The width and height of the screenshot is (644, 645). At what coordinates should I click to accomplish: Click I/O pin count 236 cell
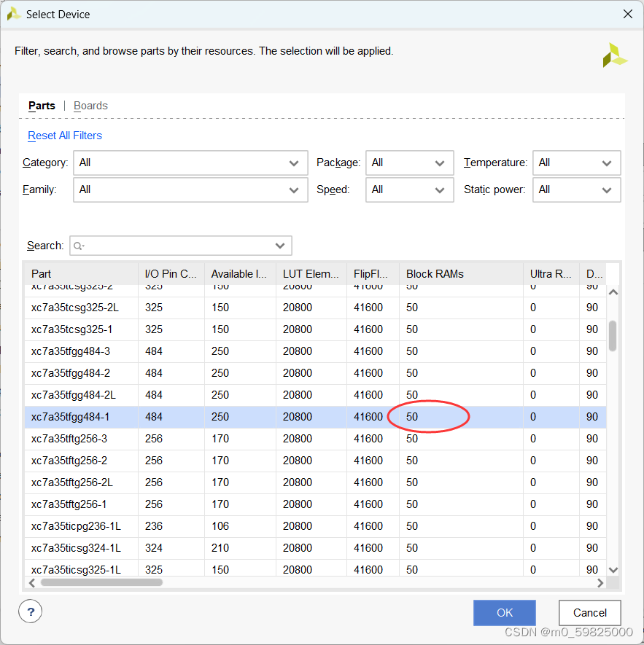pyautogui.click(x=171, y=526)
